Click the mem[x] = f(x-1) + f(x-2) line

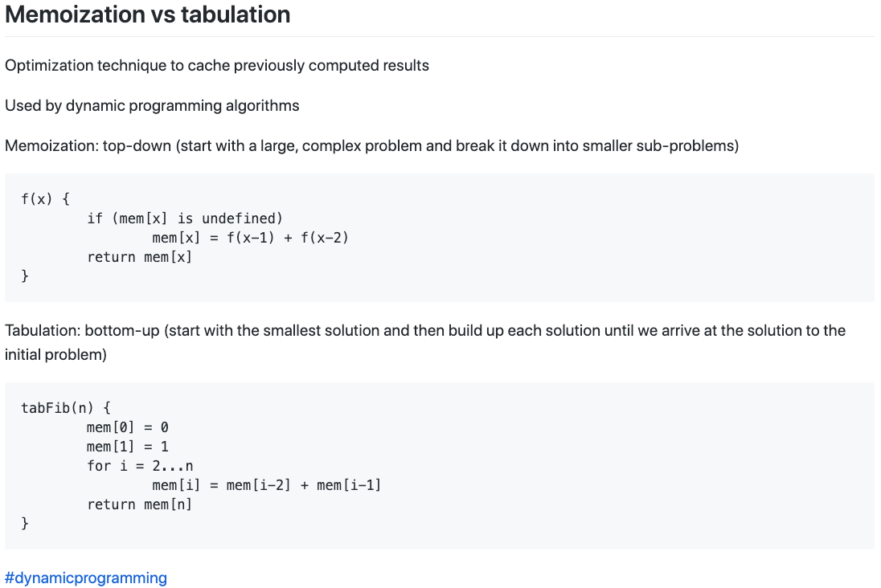(251, 238)
